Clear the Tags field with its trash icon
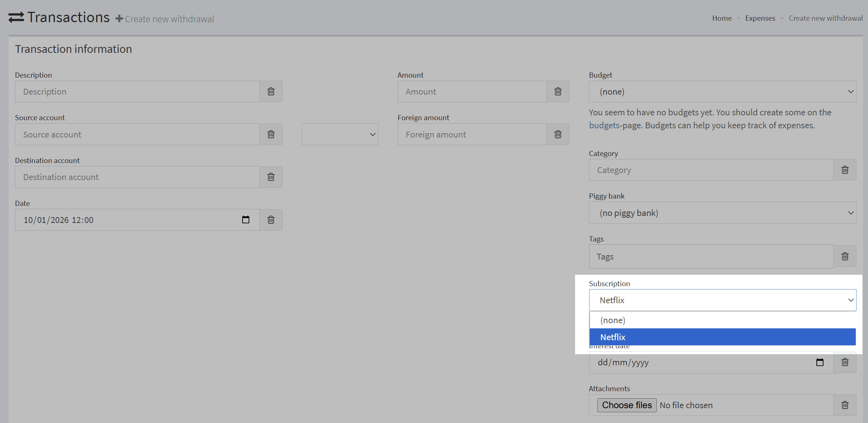Image resolution: width=868 pixels, height=423 pixels. pos(845,256)
